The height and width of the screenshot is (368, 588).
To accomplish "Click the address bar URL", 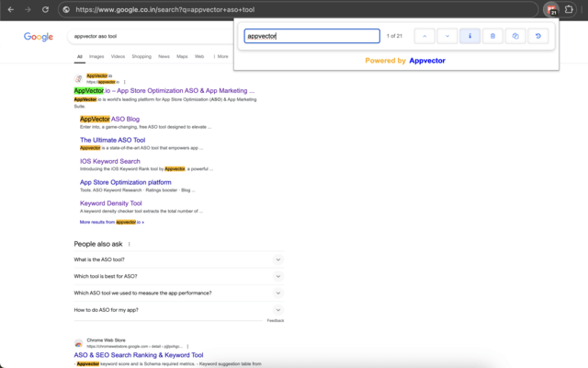I will coord(165,9).
